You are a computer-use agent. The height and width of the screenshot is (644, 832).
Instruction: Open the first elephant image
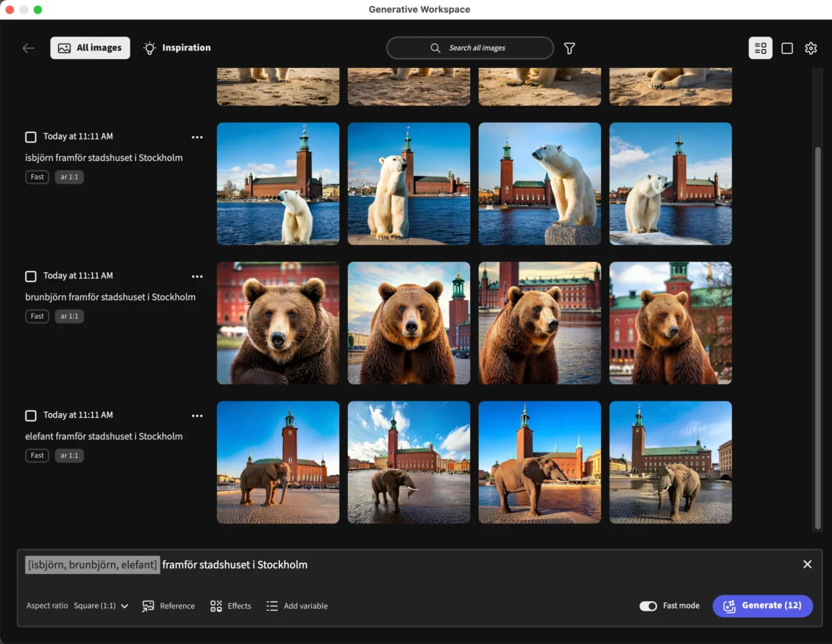click(x=278, y=462)
